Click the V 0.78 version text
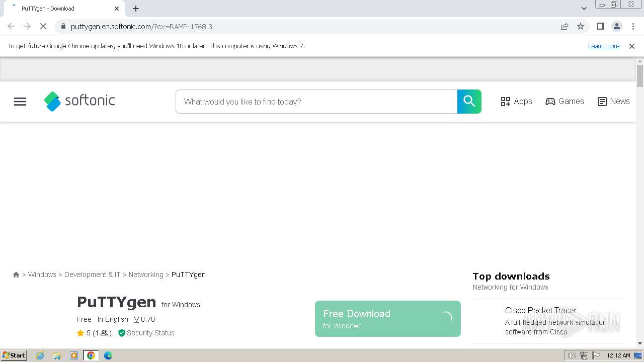Viewport: 644px width, 362px height. point(144,319)
